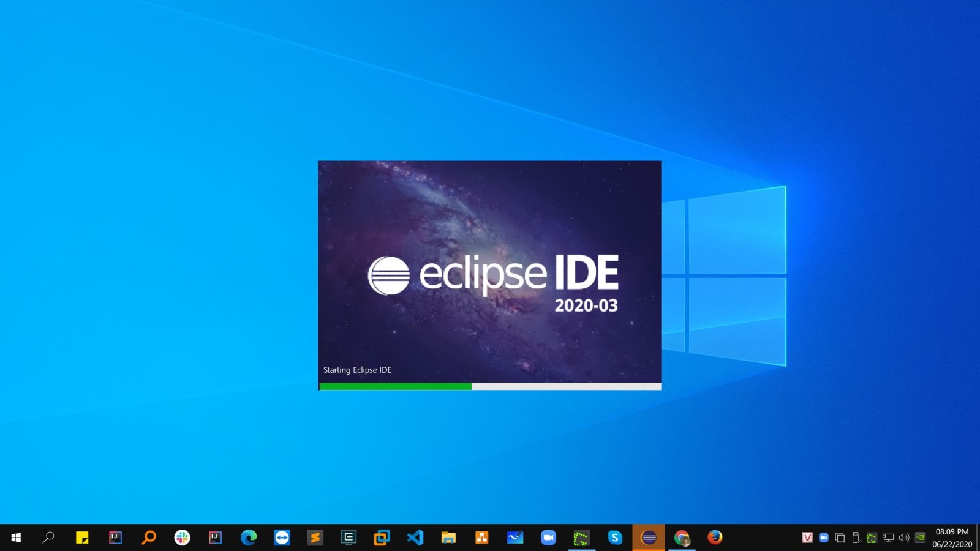The height and width of the screenshot is (551, 980).
Task: Open the volume speaker control
Action: click(904, 538)
